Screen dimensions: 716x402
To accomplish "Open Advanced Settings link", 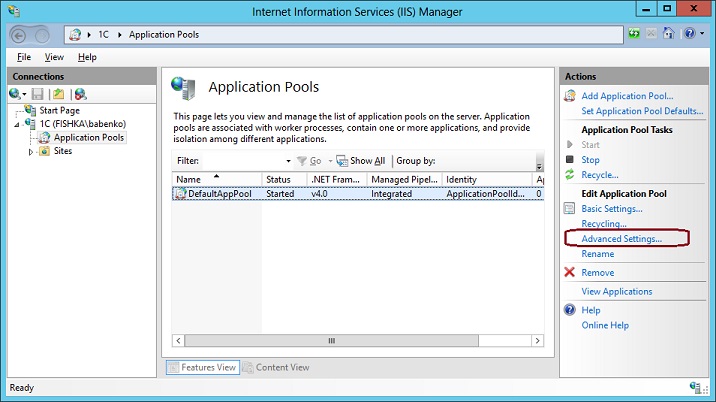I will coord(621,239).
